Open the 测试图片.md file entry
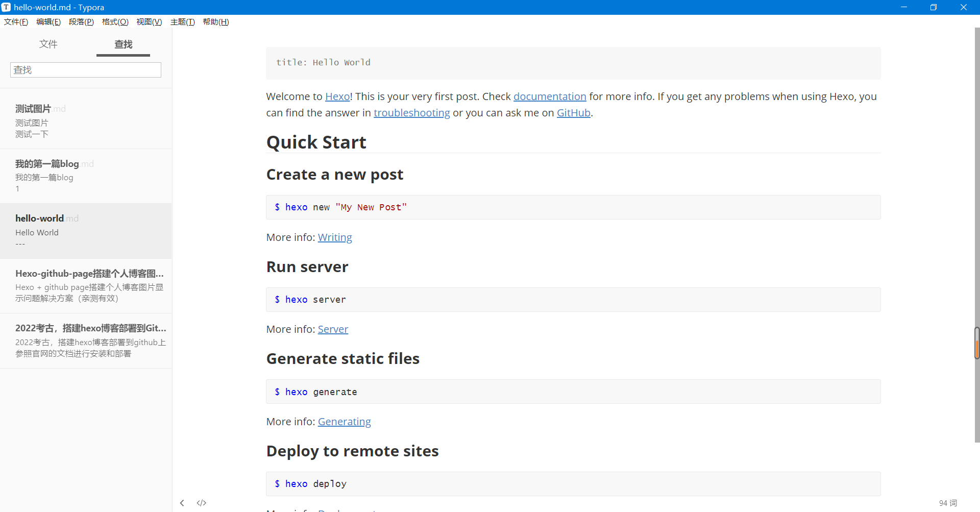Viewport: 980px width, 512px height. (x=86, y=121)
